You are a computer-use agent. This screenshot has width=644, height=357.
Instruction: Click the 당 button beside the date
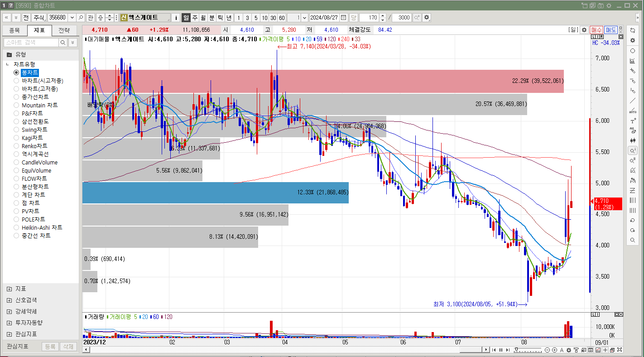point(353,18)
